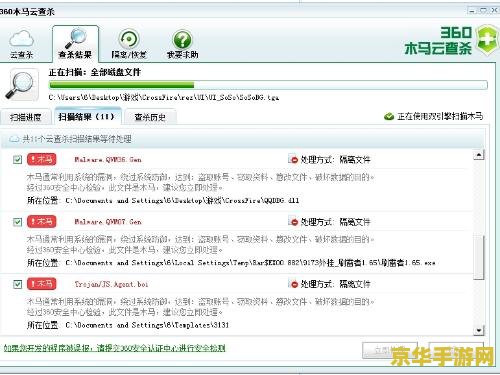Click the QQDDG.dll file location path

(x=182, y=201)
